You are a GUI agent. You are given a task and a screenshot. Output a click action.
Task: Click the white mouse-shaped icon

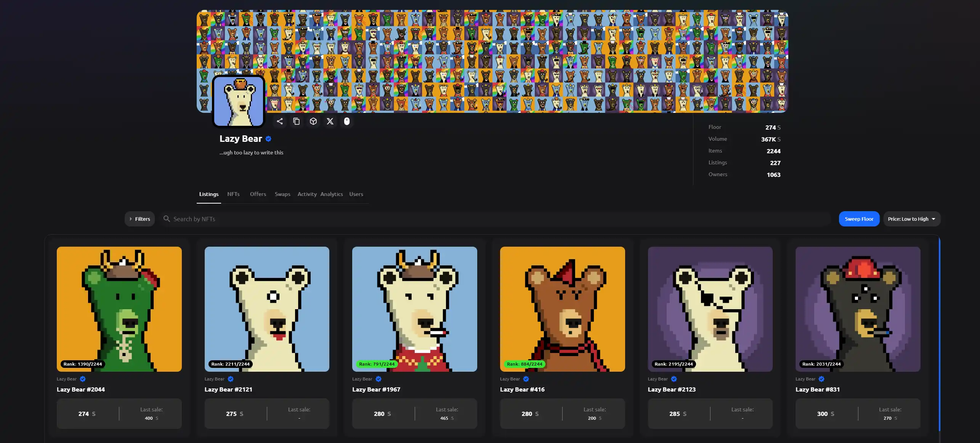click(x=346, y=121)
